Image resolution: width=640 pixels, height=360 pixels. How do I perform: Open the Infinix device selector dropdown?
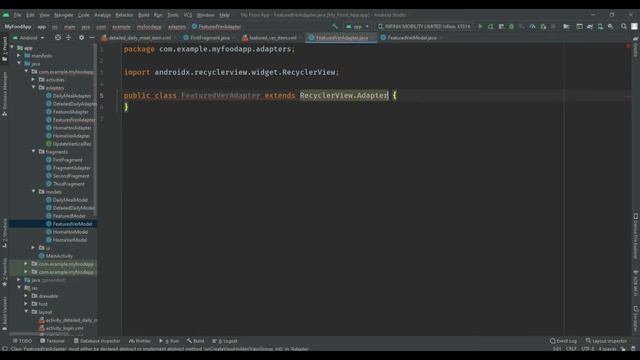pos(424,27)
